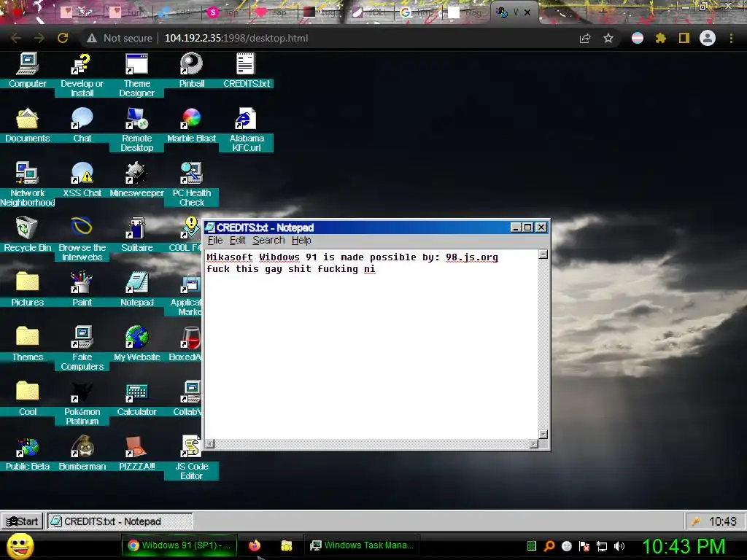Open Browse the Interwebs icon
Viewport: 747px width, 560px height.
click(x=82, y=239)
